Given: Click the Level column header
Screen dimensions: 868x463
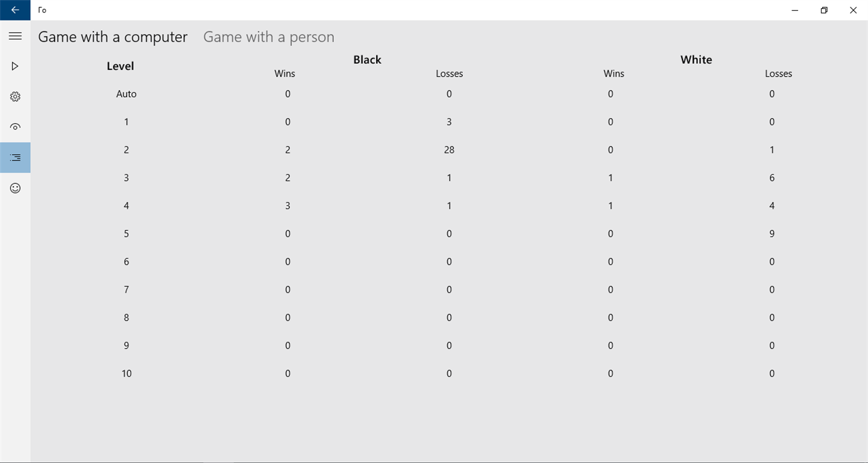Looking at the screenshot, I should [x=120, y=66].
